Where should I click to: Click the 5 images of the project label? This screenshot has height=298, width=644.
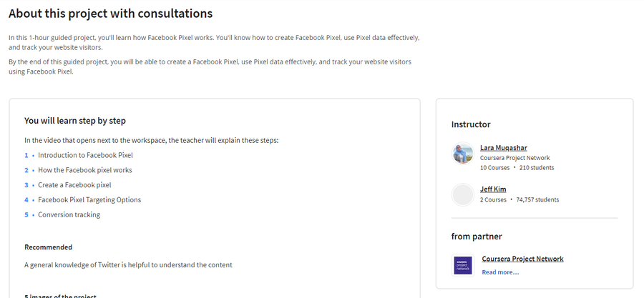(x=60, y=296)
